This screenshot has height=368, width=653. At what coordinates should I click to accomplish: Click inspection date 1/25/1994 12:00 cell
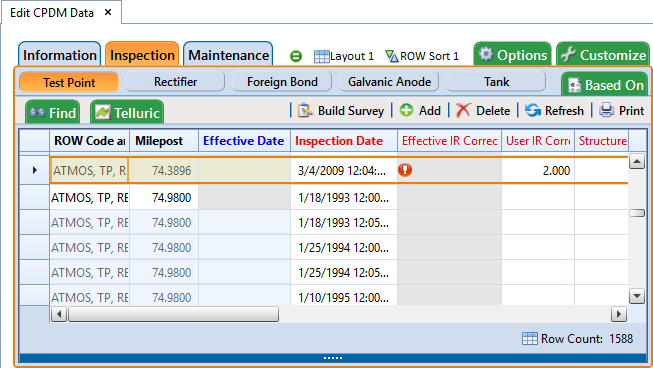pyautogui.click(x=344, y=247)
